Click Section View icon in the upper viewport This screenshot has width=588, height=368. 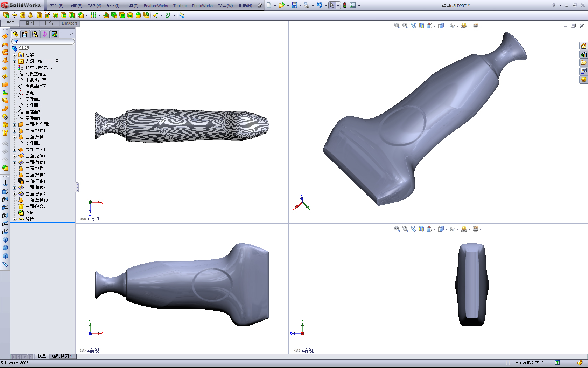coord(421,26)
